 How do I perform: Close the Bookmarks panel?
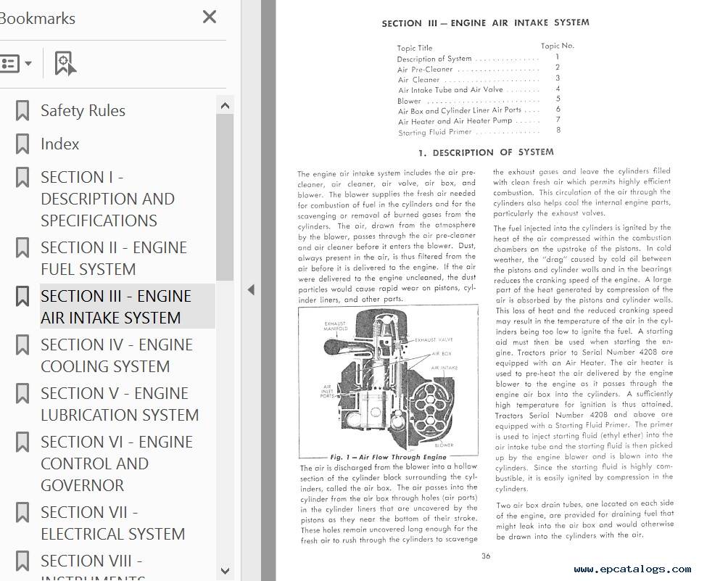(x=210, y=17)
